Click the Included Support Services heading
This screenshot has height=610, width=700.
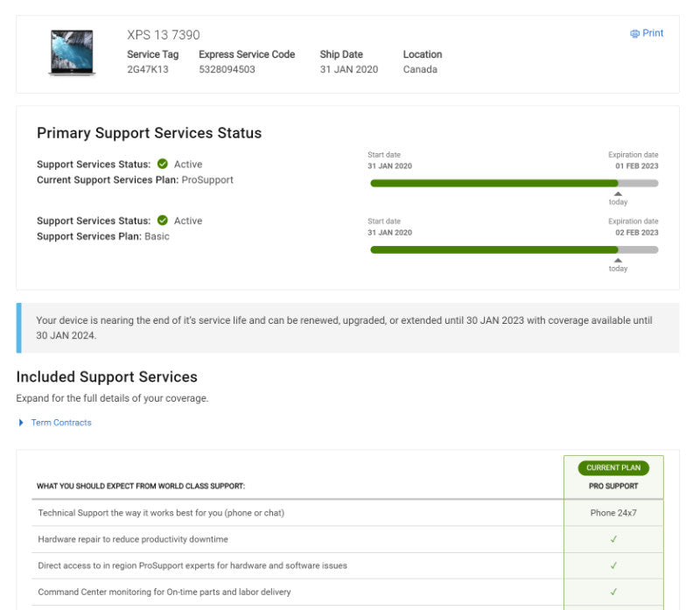[107, 377]
